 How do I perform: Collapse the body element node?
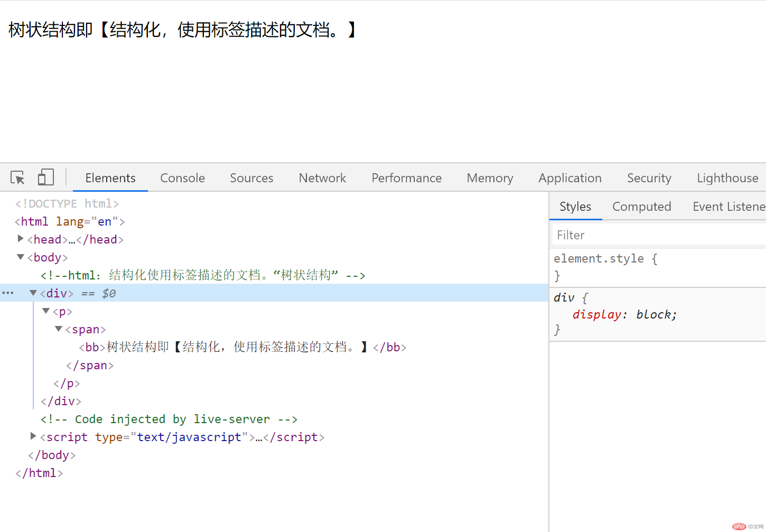coord(21,257)
